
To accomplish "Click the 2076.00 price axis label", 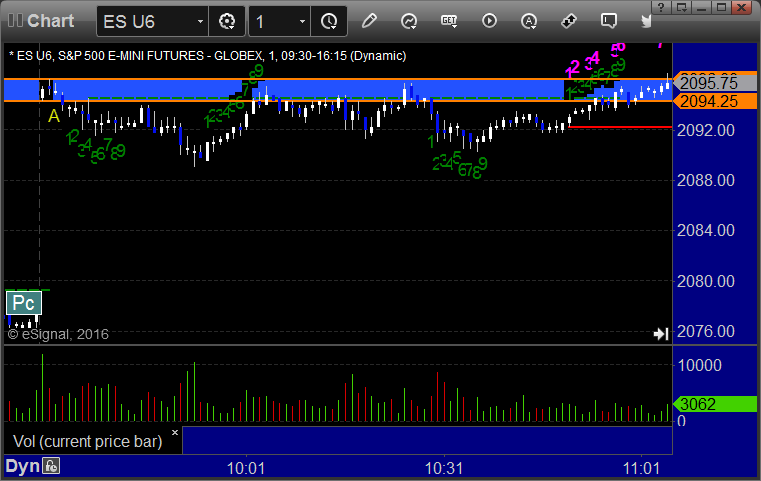I will tap(706, 332).
